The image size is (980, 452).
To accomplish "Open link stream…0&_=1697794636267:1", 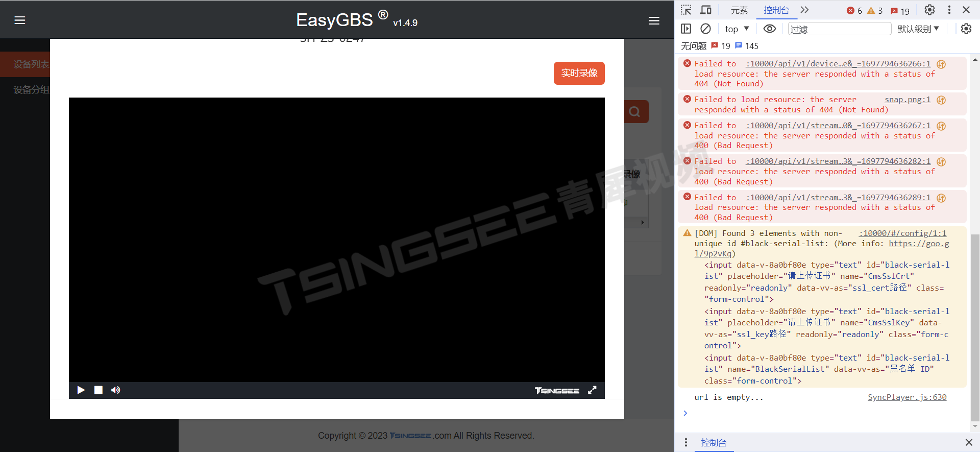I will [838, 126].
